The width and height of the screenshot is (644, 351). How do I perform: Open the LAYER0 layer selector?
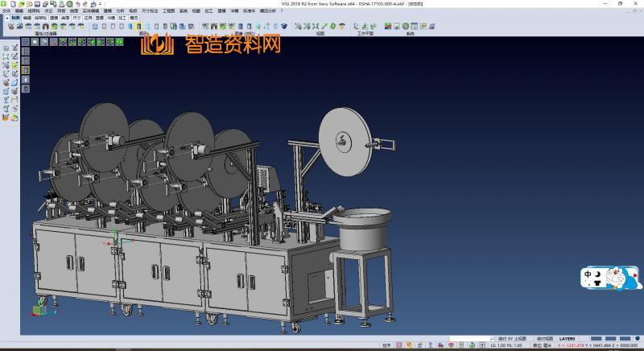[x=568, y=339]
